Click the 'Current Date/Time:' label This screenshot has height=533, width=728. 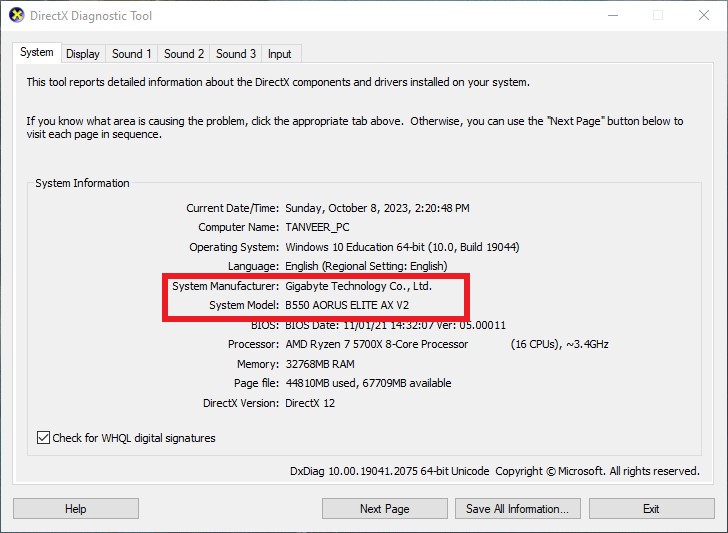tap(233, 208)
